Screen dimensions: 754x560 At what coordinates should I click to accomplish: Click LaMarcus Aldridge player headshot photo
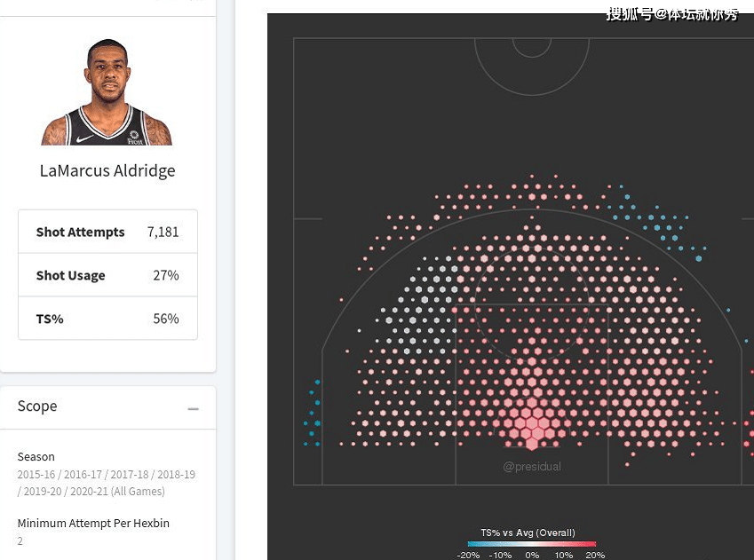click(107, 91)
